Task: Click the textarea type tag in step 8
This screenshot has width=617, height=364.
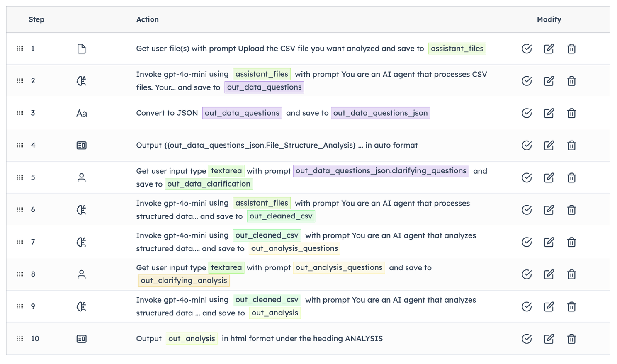Action: tap(226, 268)
